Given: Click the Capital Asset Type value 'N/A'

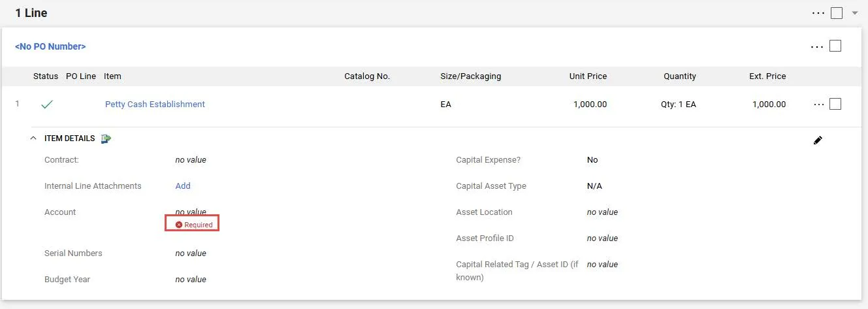Looking at the screenshot, I should pos(594,186).
